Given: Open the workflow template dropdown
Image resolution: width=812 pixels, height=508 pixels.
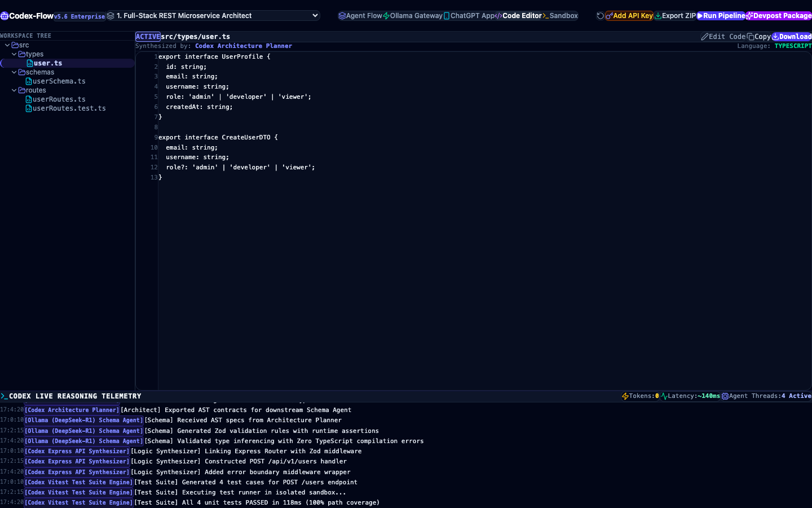Looking at the screenshot, I should (213, 16).
